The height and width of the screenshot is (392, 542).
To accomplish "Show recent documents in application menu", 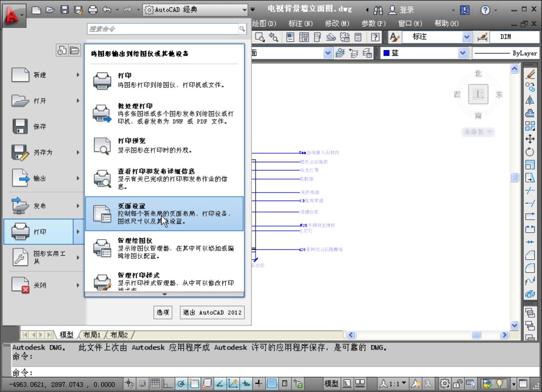I will click(62, 50).
